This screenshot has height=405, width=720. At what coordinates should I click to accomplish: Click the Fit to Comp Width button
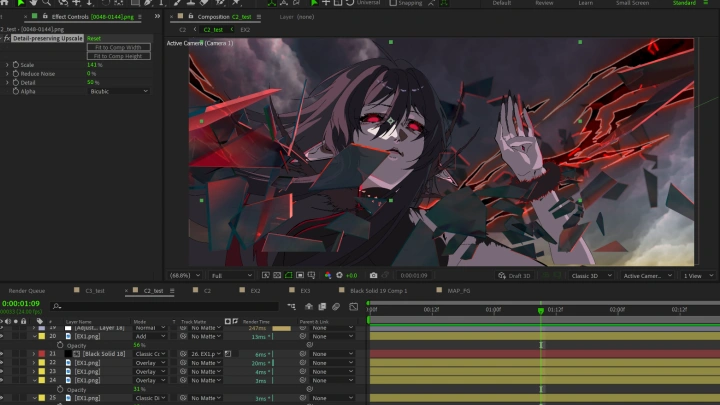point(118,47)
